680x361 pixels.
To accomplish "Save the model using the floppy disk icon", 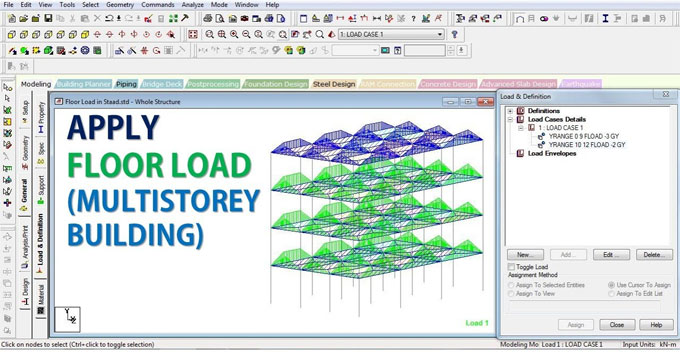I will [48, 19].
